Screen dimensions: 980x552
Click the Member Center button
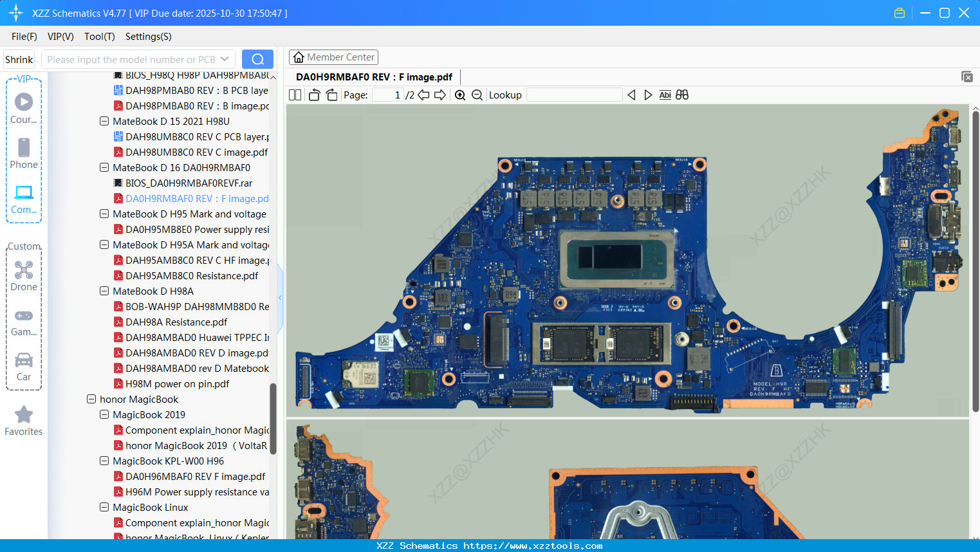(333, 57)
